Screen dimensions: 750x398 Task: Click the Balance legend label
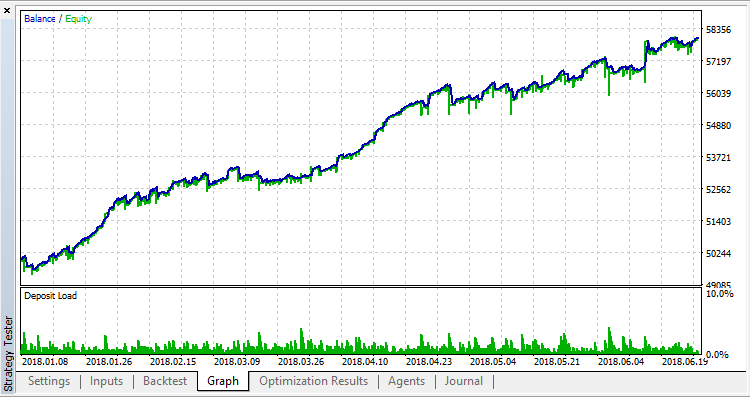[x=40, y=19]
